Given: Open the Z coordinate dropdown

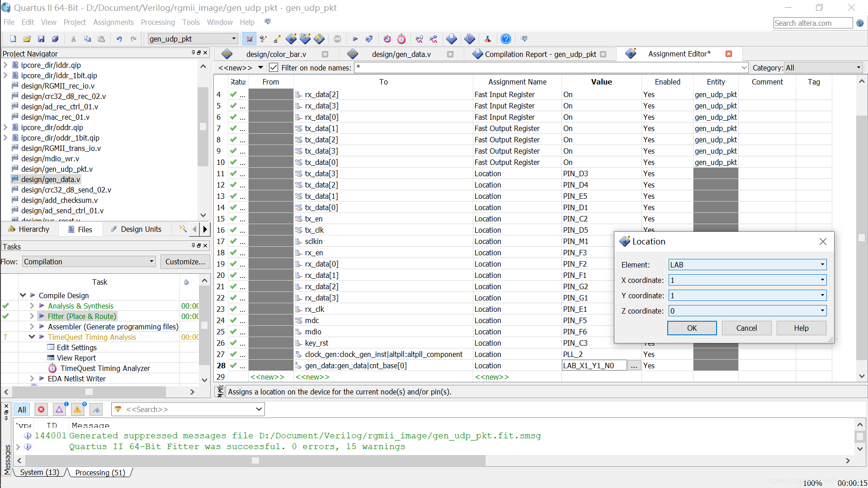Looking at the screenshot, I should coord(748,311).
